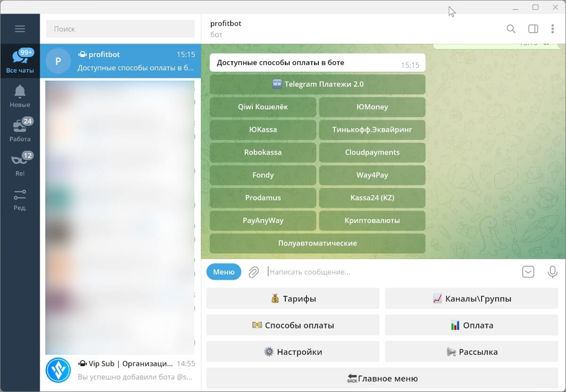This screenshot has width=566, height=392.
Task: Select the Все чаты folder
Action: (x=20, y=61)
